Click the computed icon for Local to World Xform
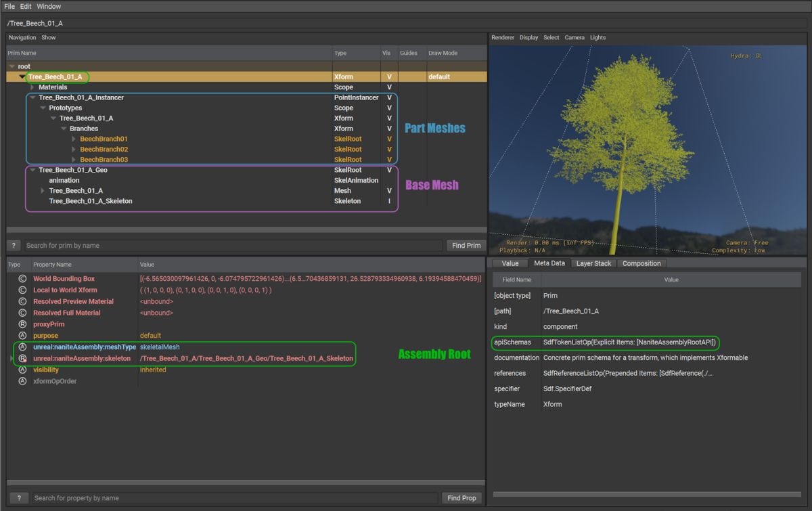812x511 pixels. click(22, 290)
